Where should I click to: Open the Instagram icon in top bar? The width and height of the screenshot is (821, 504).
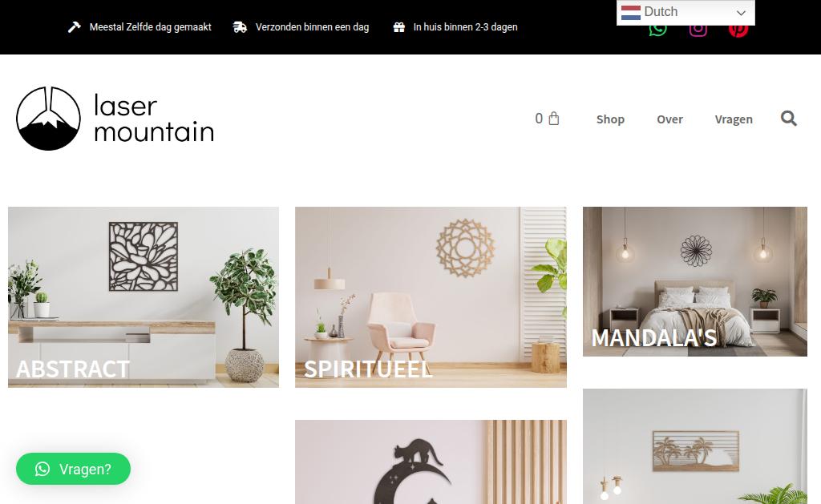click(698, 30)
